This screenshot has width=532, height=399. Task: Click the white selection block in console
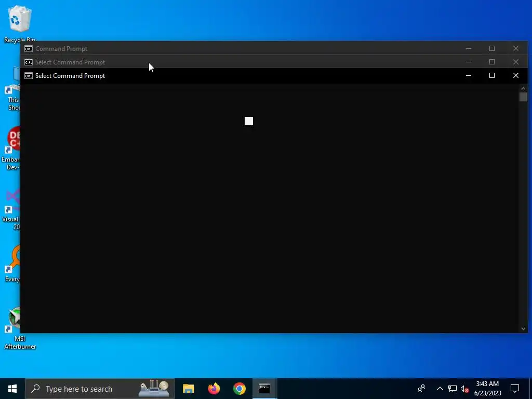click(249, 121)
